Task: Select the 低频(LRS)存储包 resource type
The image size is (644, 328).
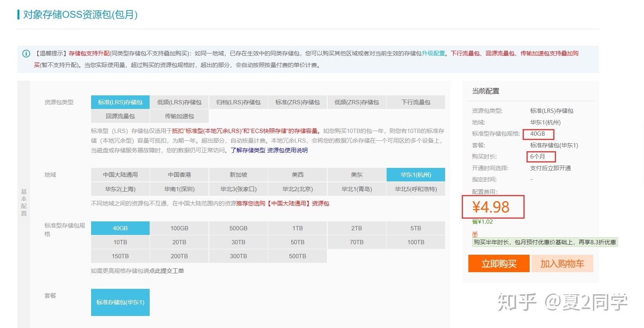Action: point(179,102)
